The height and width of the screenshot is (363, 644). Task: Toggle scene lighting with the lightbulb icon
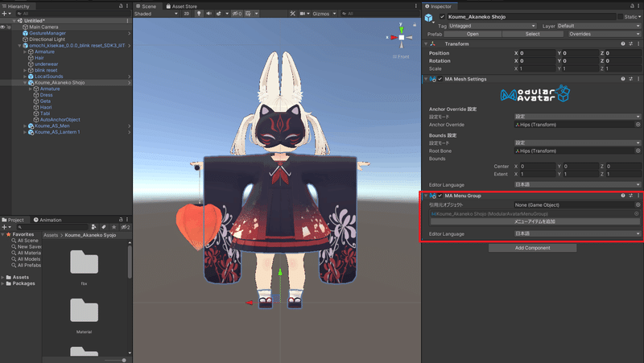pyautogui.click(x=199, y=14)
